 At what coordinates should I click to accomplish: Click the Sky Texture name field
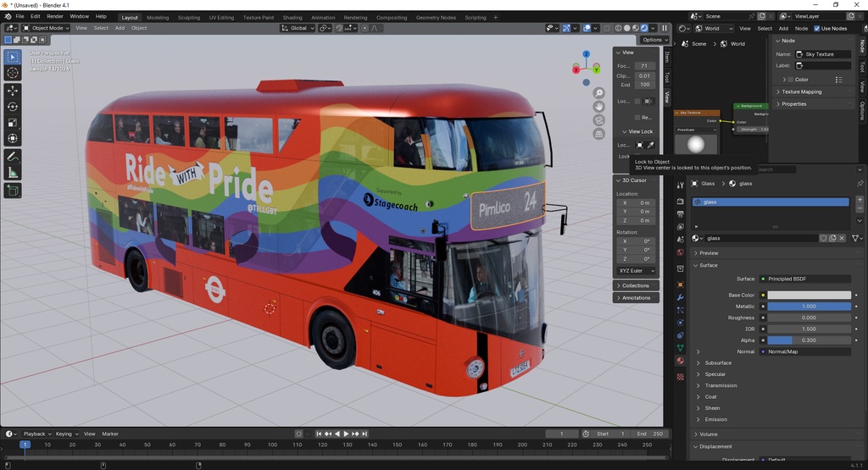tap(826, 54)
